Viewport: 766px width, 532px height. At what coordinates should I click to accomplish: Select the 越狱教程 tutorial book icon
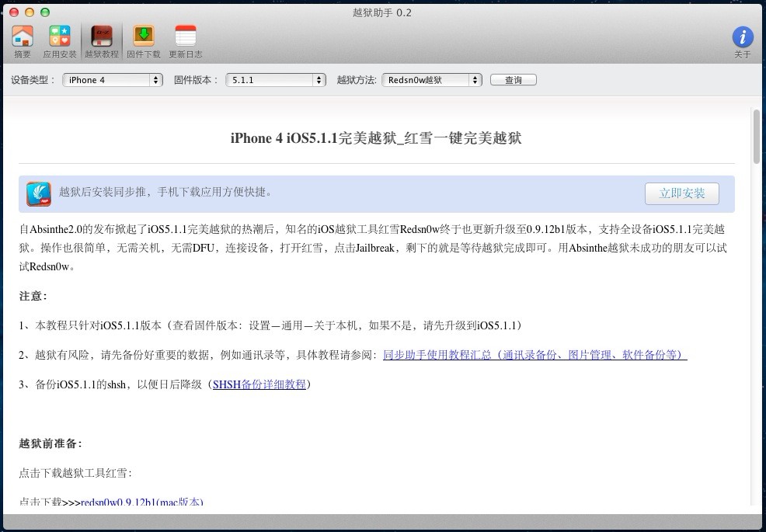(102, 41)
